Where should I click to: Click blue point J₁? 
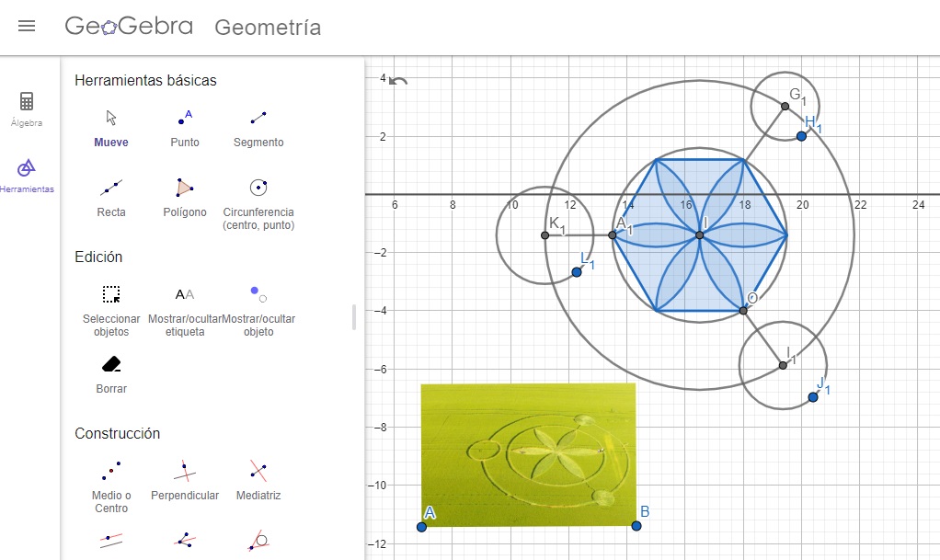click(813, 397)
